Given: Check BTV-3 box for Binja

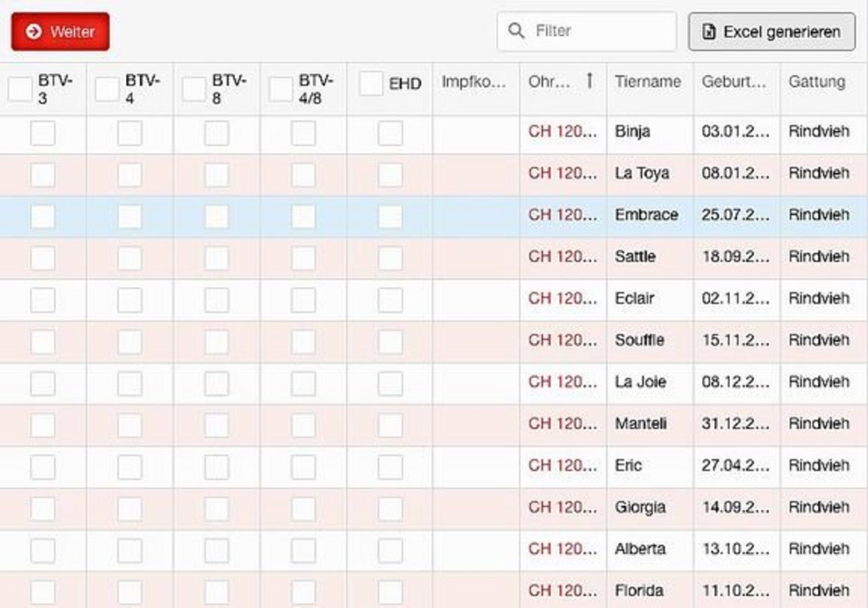Looking at the screenshot, I should point(43,133).
